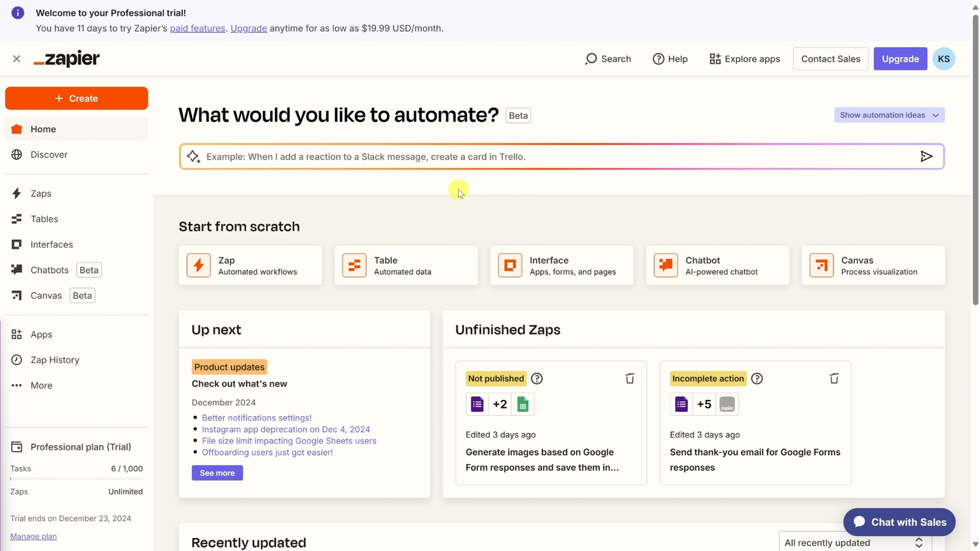Open Offboarding users just got easier link
The width and height of the screenshot is (980, 551).
(x=268, y=452)
